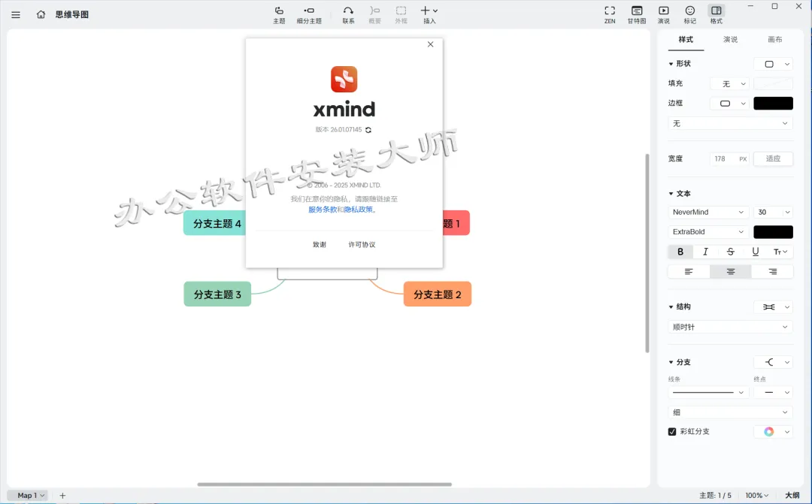Image resolution: width=812 pixels, height=504 pixels.
Task: Check for updates refresh icon
Action: (368, 130)
